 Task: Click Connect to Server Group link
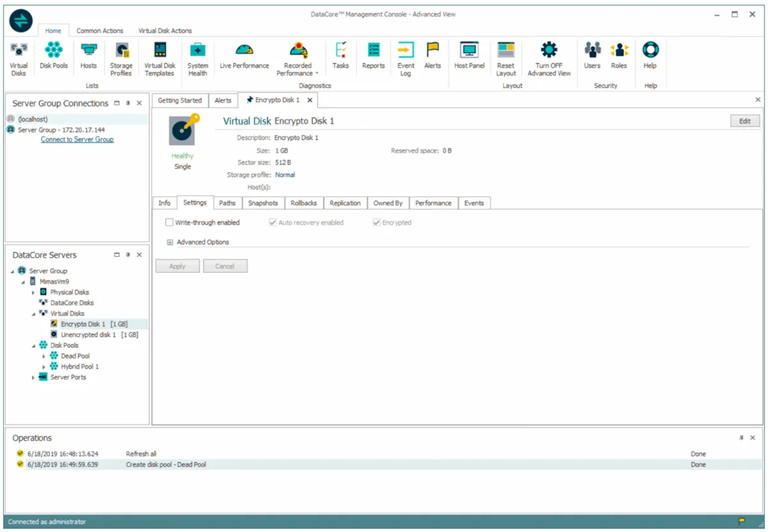click(x=77, y=139)
